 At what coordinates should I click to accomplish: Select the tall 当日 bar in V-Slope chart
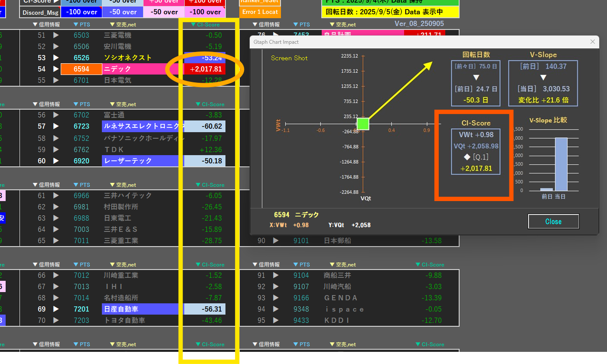click(x=561, y=164)
